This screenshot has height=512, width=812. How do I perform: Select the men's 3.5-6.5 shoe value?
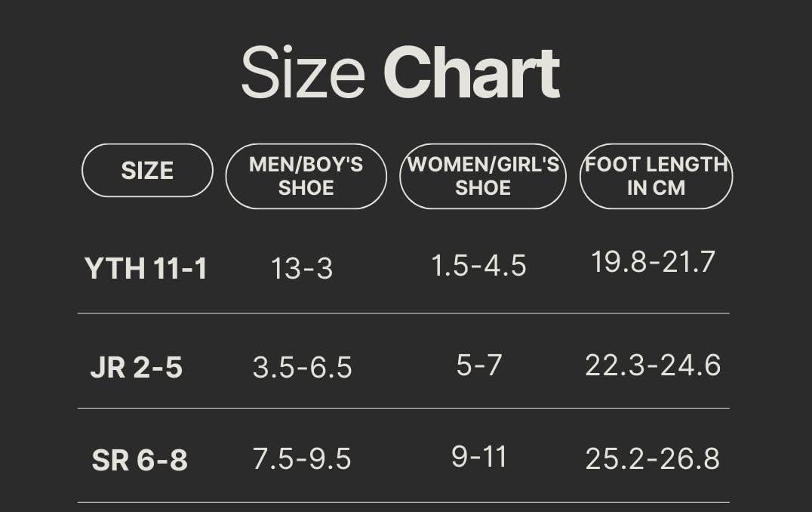coord(302,368)
